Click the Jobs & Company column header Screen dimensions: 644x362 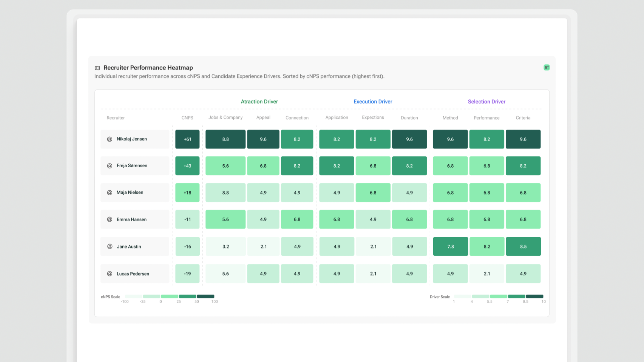coord(225,117)
